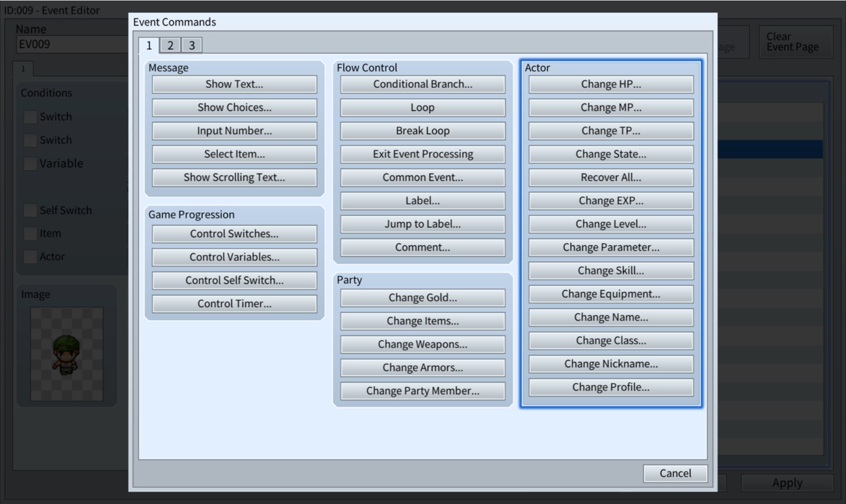Click Apply in Event Editor
The width and height of the screenshot is (846, 504).
(x=787, y=483)
